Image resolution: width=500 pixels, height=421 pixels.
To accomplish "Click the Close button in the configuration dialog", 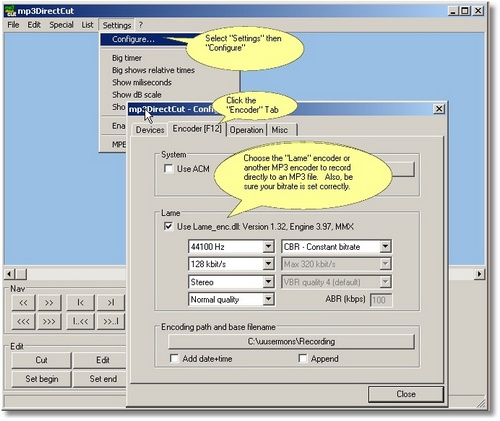I will click(x=406, y=394).
